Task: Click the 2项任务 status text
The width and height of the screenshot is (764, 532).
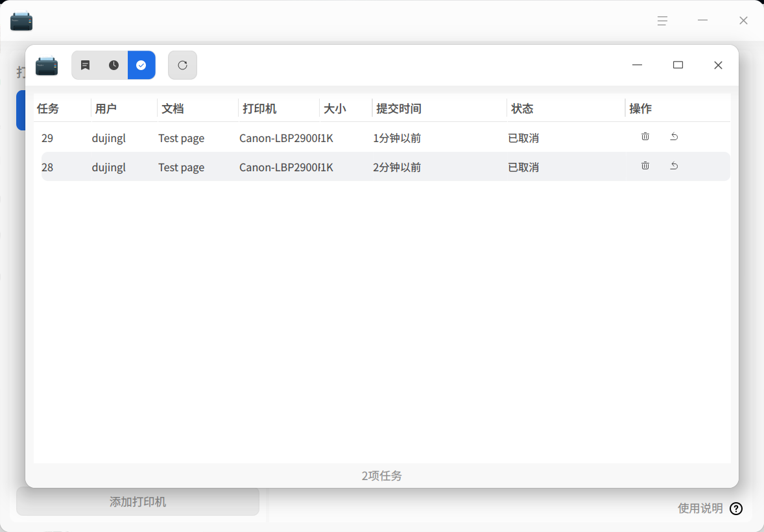Action: click(x=381, y=476)
